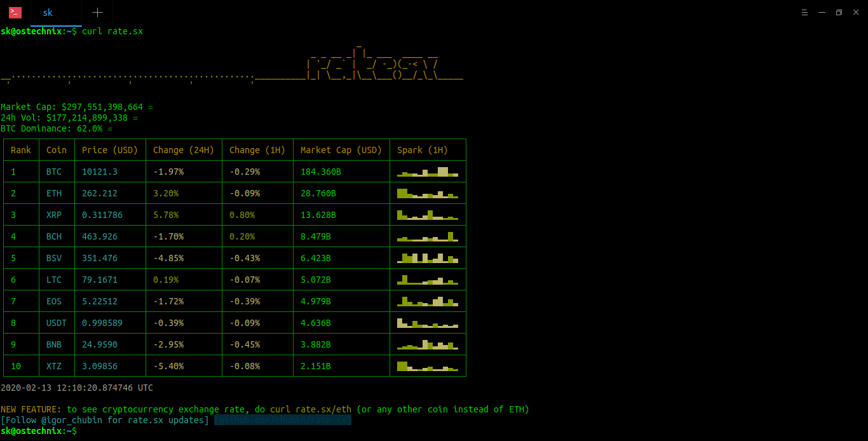The height and width of the screenshot is (441, 868).
Task: Click the XTZ spark chart
Action: click(x=427, y=366)
